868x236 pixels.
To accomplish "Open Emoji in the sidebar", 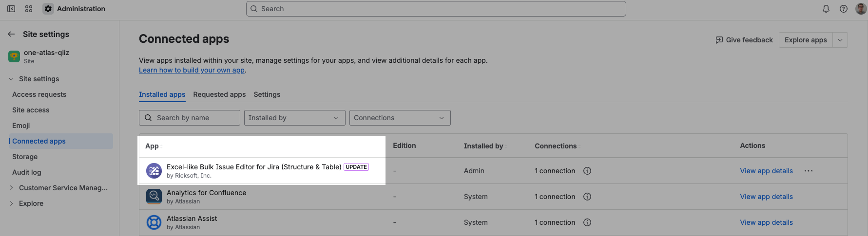I will 21,126.
